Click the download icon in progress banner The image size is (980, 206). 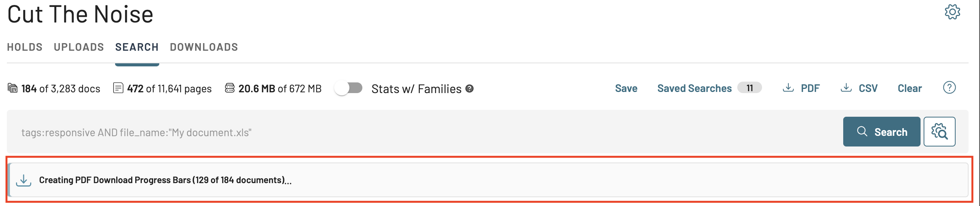(24, 180)
